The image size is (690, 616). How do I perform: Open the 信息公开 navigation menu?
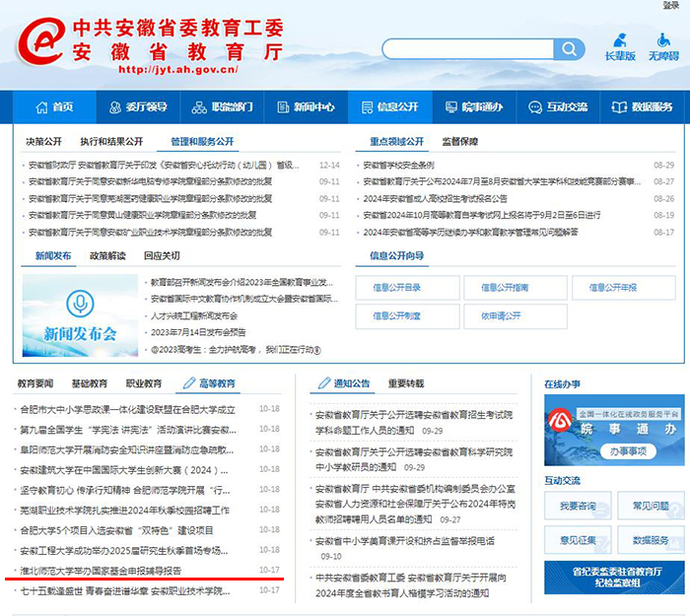[390, 106]
